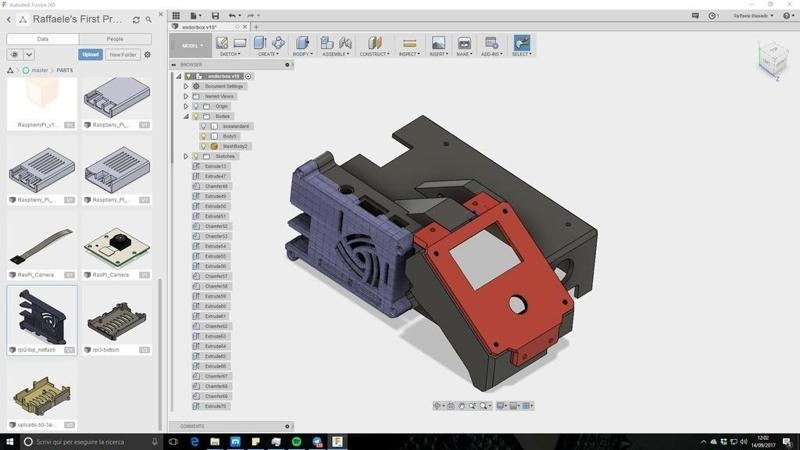
Task: Go back with data panel arrow
Action: coord(9,19)
